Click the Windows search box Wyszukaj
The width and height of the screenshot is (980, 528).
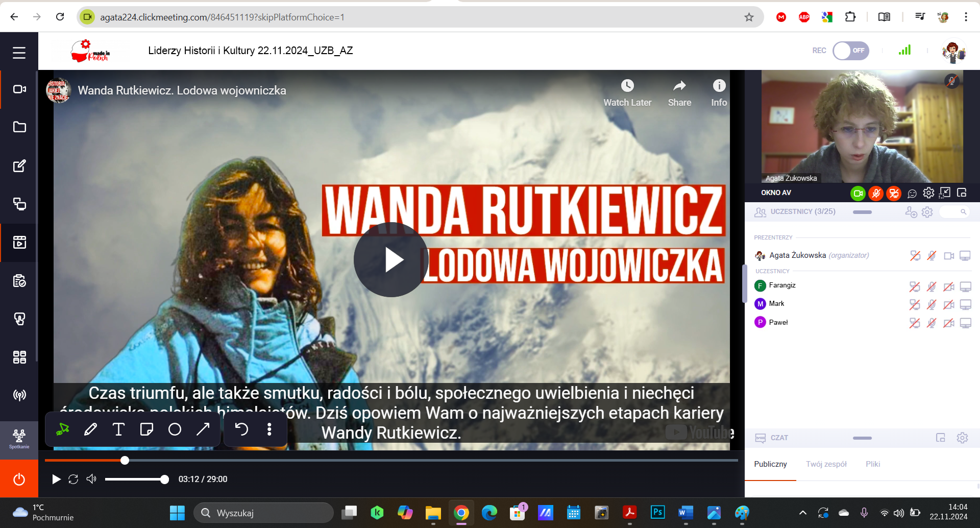263,513
